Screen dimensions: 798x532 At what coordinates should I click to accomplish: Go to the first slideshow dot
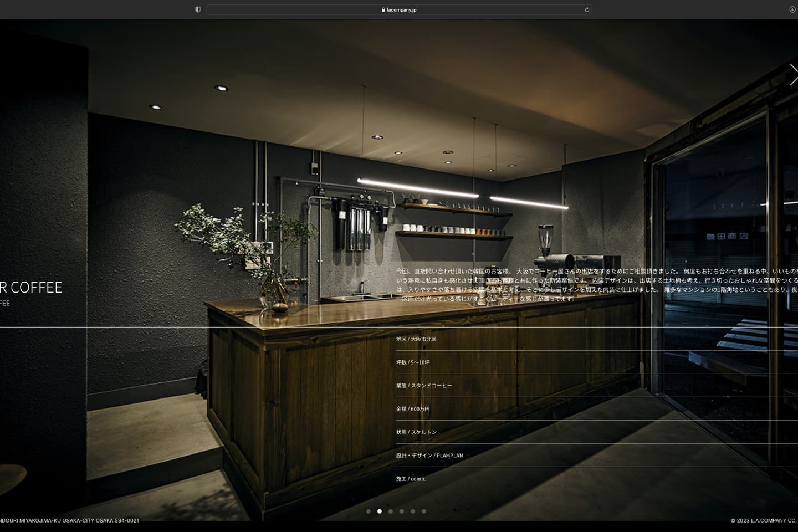pyautogui.click(x=369, y=511)
